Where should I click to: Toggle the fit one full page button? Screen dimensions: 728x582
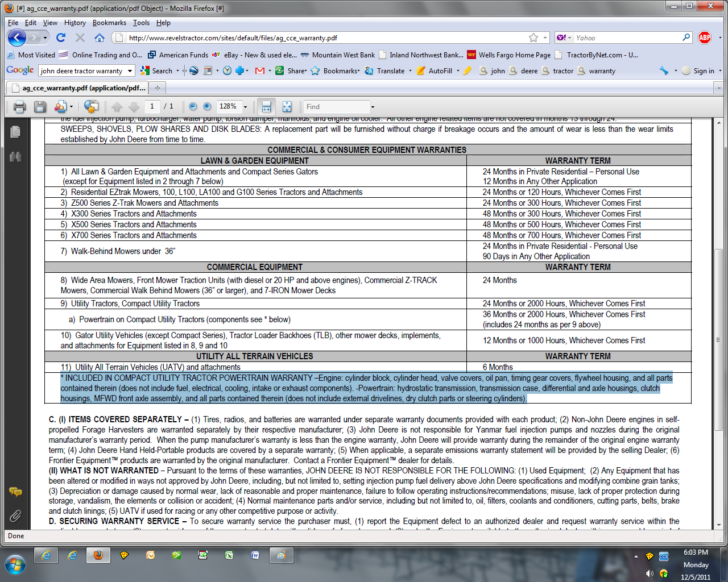[x=287, y=107]
